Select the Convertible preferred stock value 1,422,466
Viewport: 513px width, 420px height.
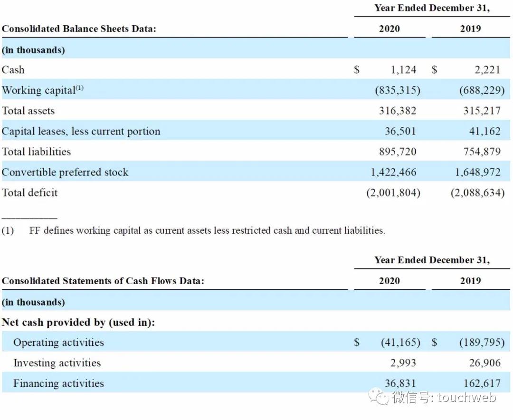click(x=393, y=172)
